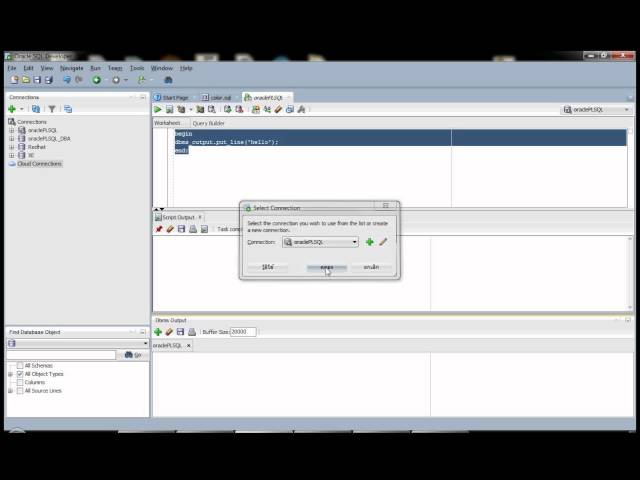Viewport: 640px width, 480px height.
Task: Click the Clear eraser icon in worksheet toolbar
Action: coord(278,109)
